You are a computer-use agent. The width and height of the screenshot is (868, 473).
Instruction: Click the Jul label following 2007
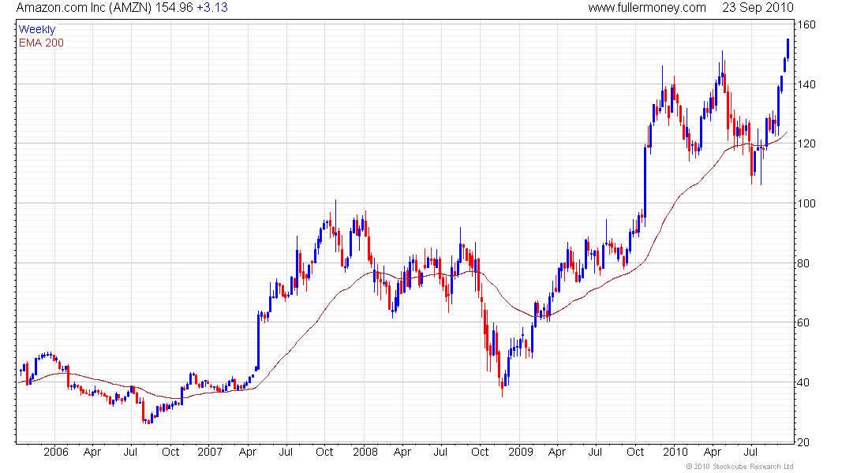point(286,452)
